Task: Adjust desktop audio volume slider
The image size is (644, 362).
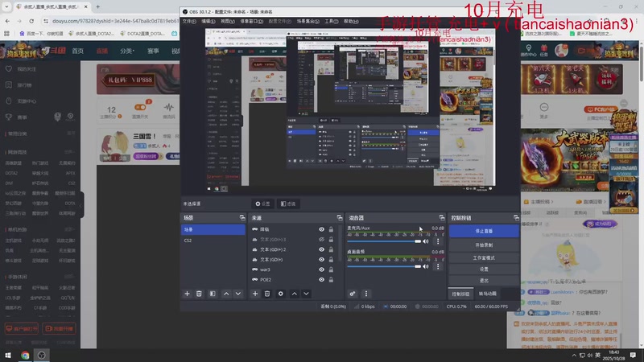Action: [x=384, y=266]
